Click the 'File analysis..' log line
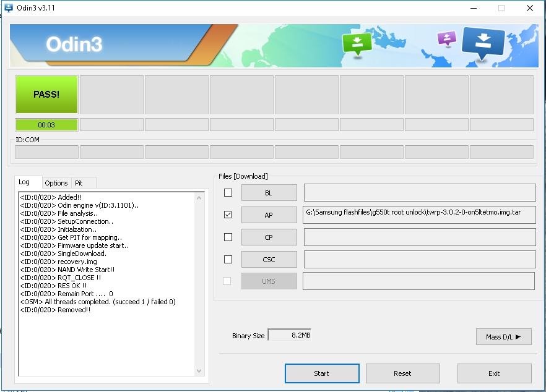The image size is (546, 392). click(x=59, y=213)
